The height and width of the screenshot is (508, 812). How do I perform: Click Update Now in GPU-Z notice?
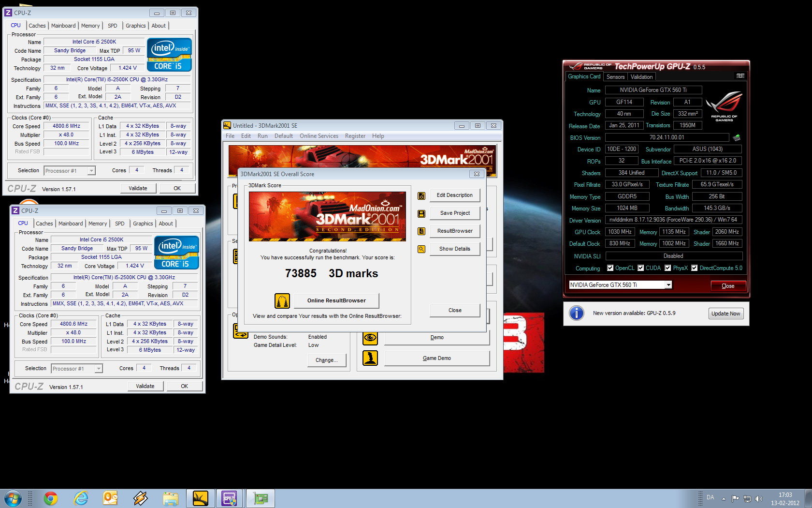coord(726,314)
